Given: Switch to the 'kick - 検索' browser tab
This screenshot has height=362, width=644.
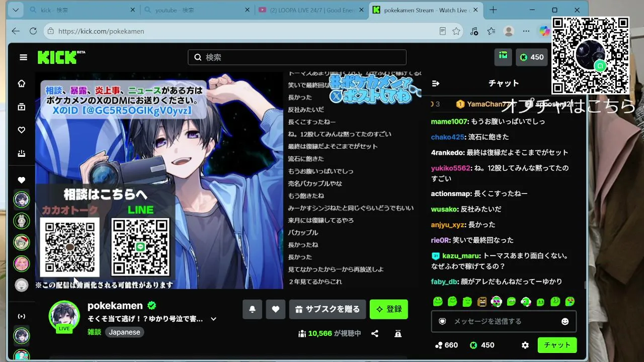Looking at the screenshot, I should pos(83,10).
